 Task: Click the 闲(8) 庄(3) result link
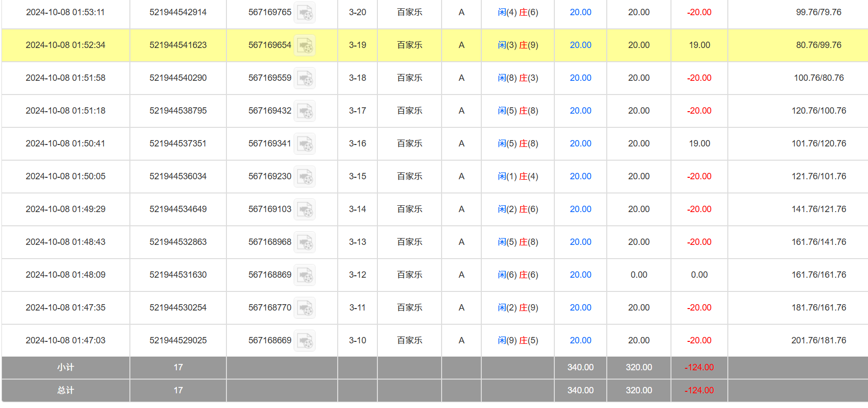pos(518,78)
